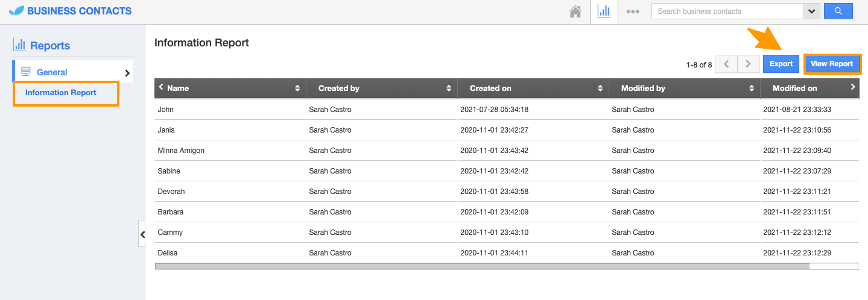Screen dimensions: 868x300
Task: Open the Reports chart icon
Action: click(x=604, y=11)
